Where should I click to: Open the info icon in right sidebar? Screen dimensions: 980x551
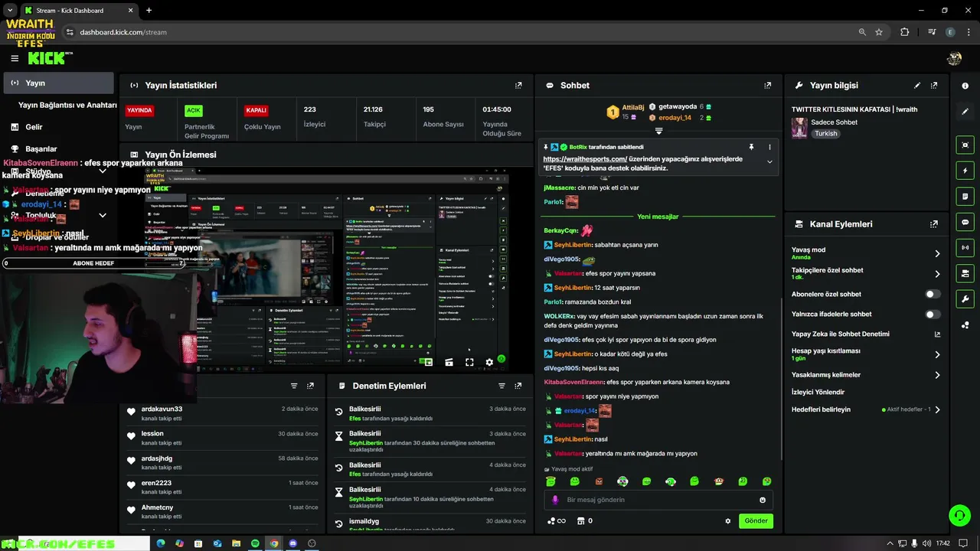pyautogui.click(x=965, y=86)
